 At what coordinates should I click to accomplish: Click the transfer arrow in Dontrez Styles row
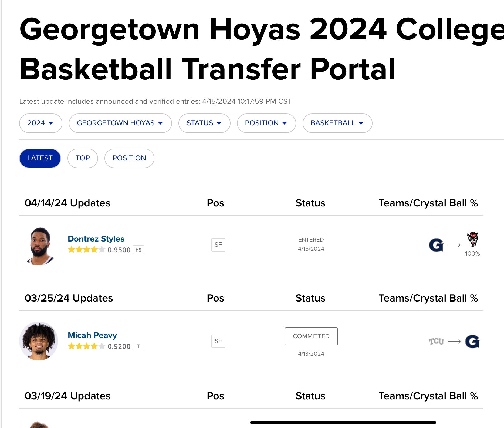click(x=455, y=245)
